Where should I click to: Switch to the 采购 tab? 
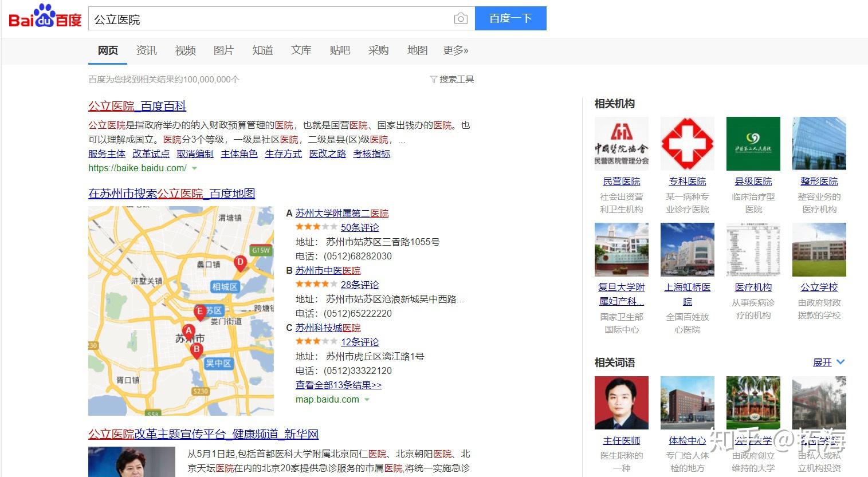pyautogui.click(x=378, y=50)
